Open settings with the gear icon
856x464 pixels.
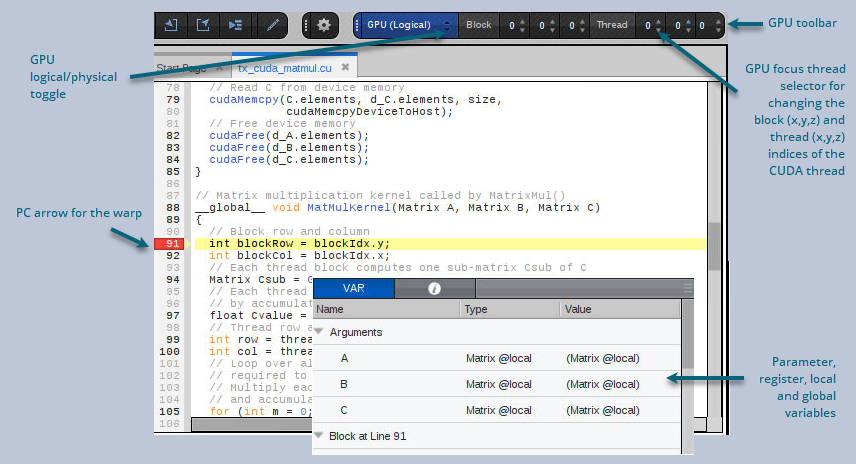[323, 25]
